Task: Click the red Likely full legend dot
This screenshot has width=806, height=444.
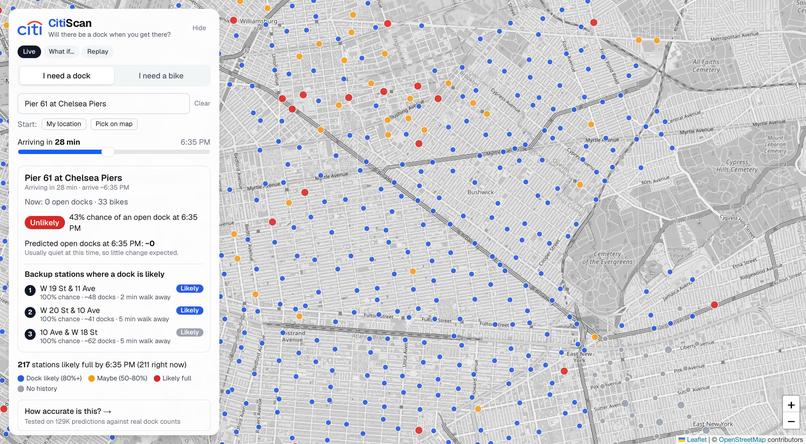Action: click(157, 378)
